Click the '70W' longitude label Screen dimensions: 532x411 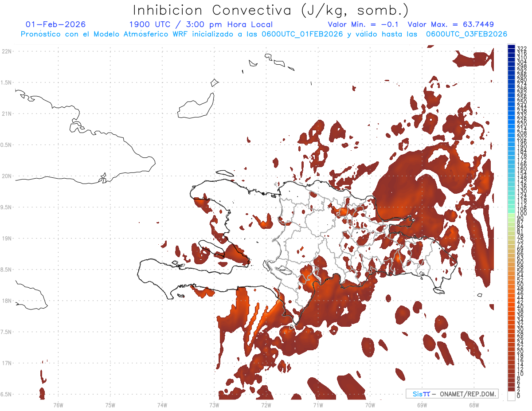(x=370, y=405)
